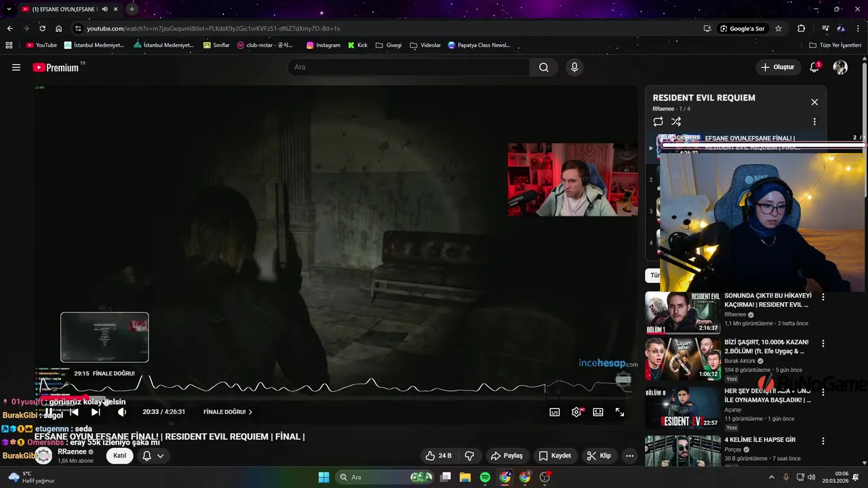Image resolution: width=868 pixels, height=488 pixels.
Task: Like the video with 24 B likes
Action: [437, 455]
